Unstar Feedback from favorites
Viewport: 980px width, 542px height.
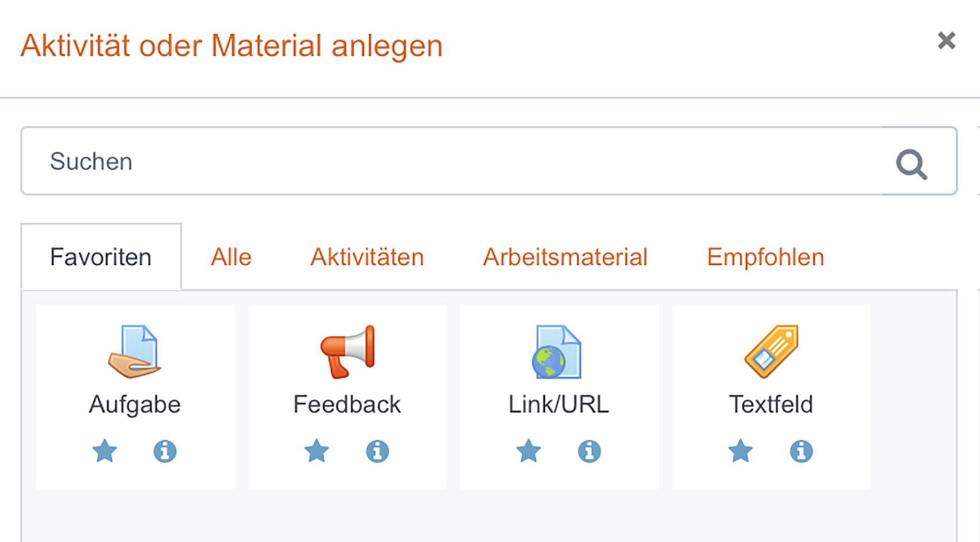click(317, 451)
